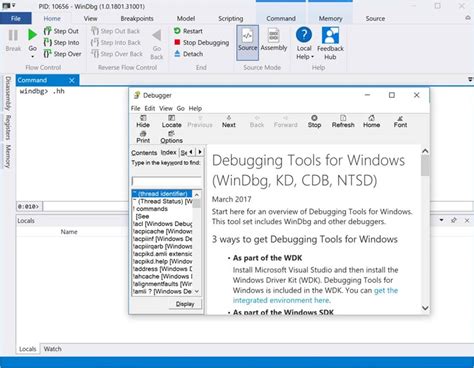Detach from the process
This screenshot has height=368, width=474.
point(188,54)
